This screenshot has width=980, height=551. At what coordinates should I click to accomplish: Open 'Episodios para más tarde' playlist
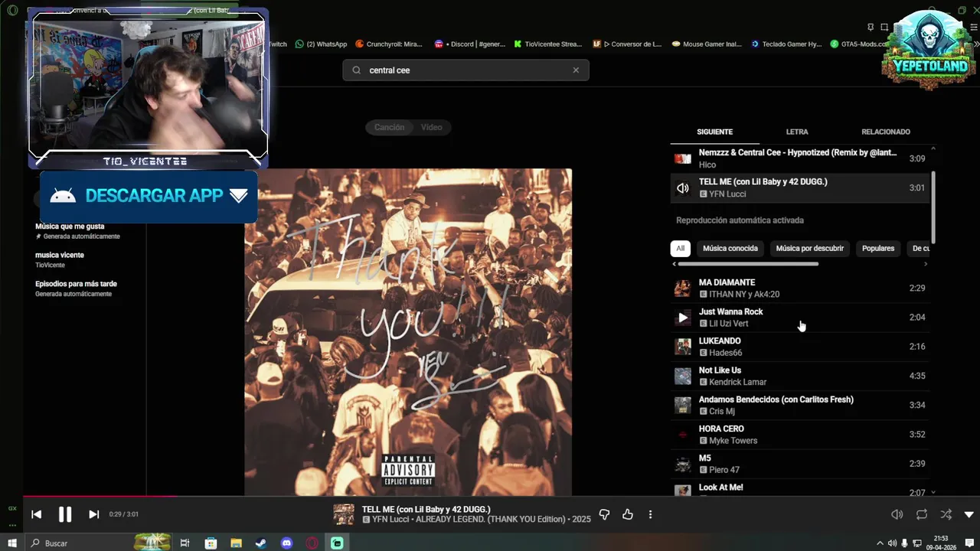pos(76,284)
